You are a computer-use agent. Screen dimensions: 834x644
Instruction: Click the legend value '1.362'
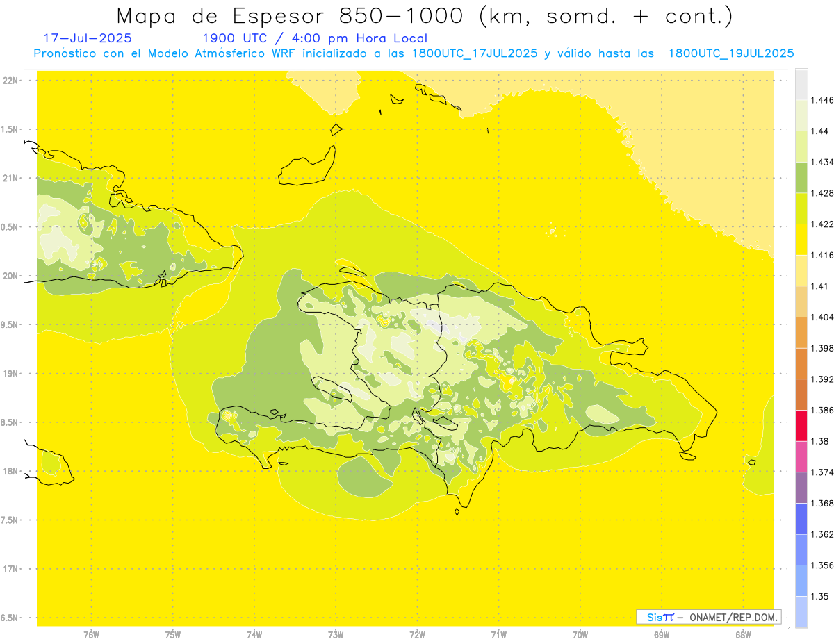[821, 534]
